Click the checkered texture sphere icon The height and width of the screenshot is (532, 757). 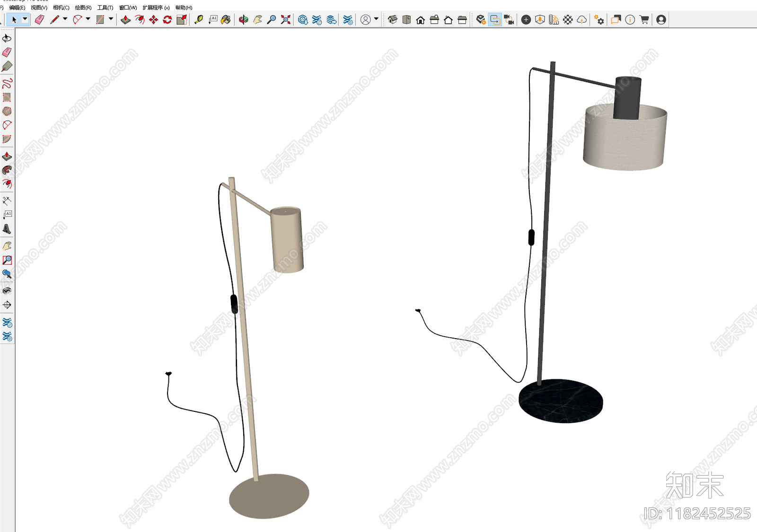point(568,19)
